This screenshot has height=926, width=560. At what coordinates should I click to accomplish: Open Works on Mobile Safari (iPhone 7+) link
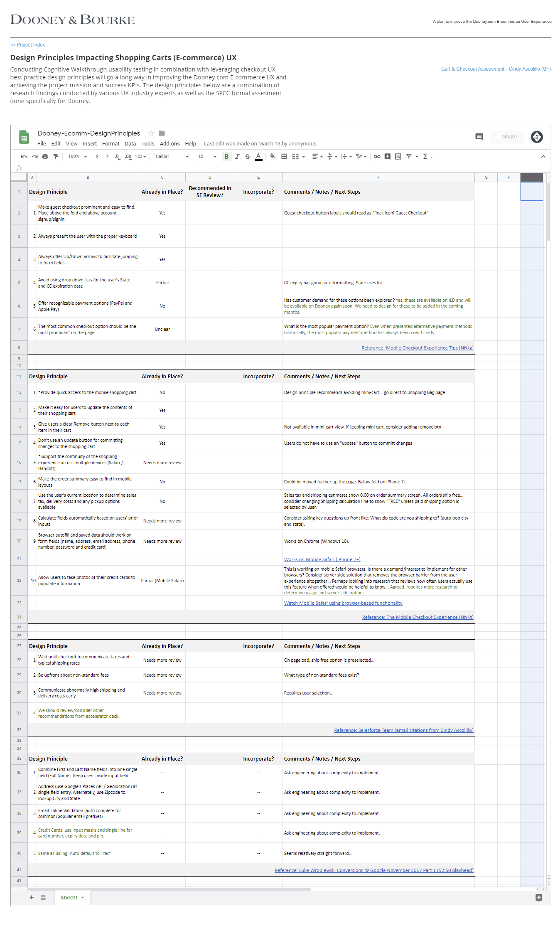click(322, 559)
